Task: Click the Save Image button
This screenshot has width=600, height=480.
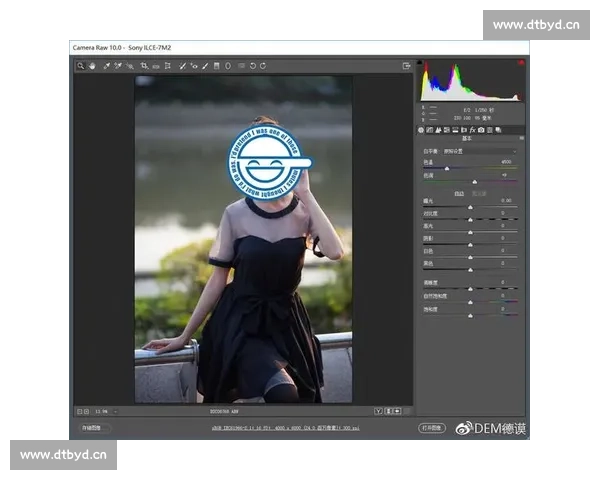Action: tap(91, 428)
